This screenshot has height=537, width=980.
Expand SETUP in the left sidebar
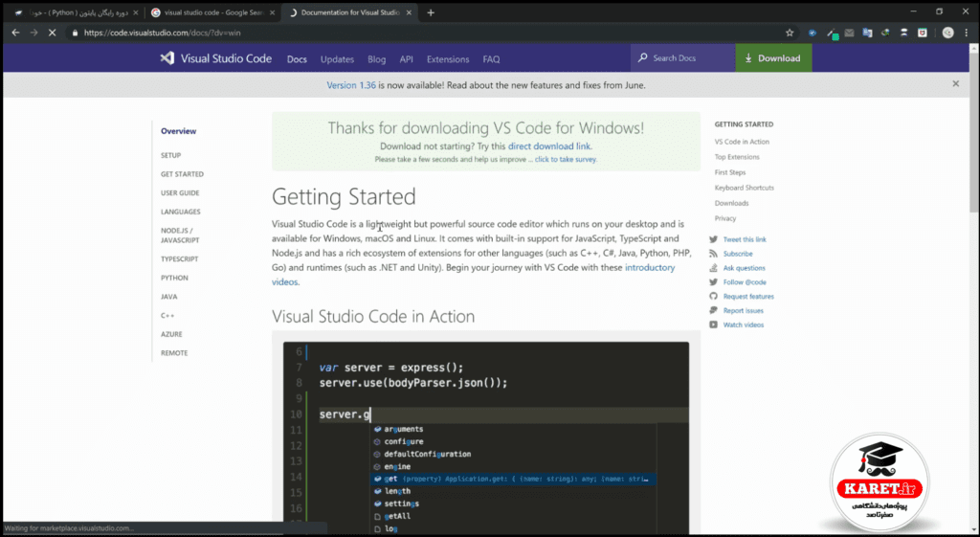coord(170,155)
